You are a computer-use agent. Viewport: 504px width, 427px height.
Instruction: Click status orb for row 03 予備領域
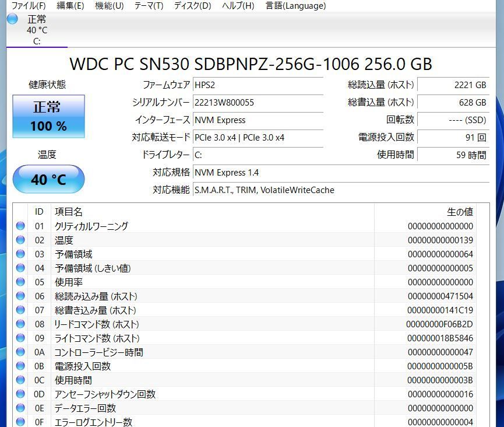tap(20, 254)
